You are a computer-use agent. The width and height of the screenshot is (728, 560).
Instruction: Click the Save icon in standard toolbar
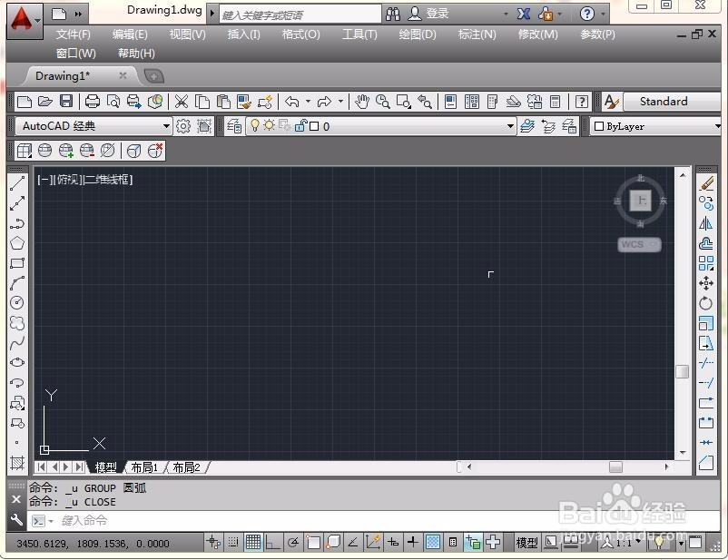pos(66,102)
